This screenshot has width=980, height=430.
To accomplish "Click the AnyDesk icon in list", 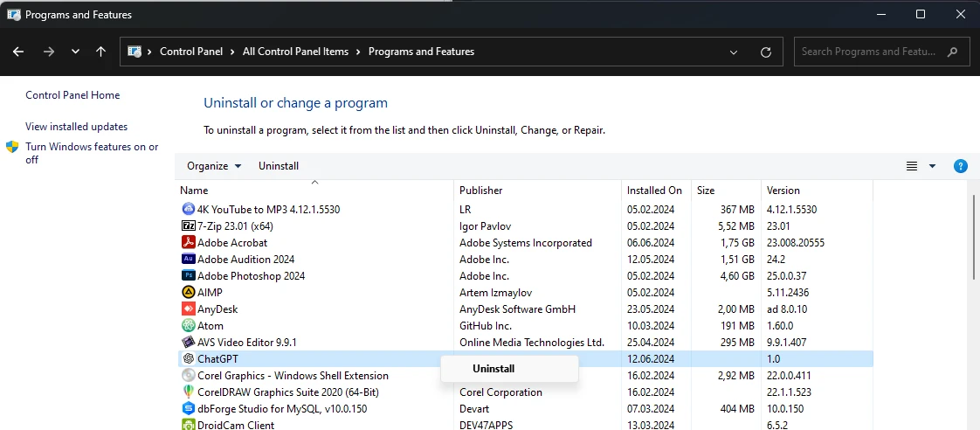I will click(x=188, y=309).
